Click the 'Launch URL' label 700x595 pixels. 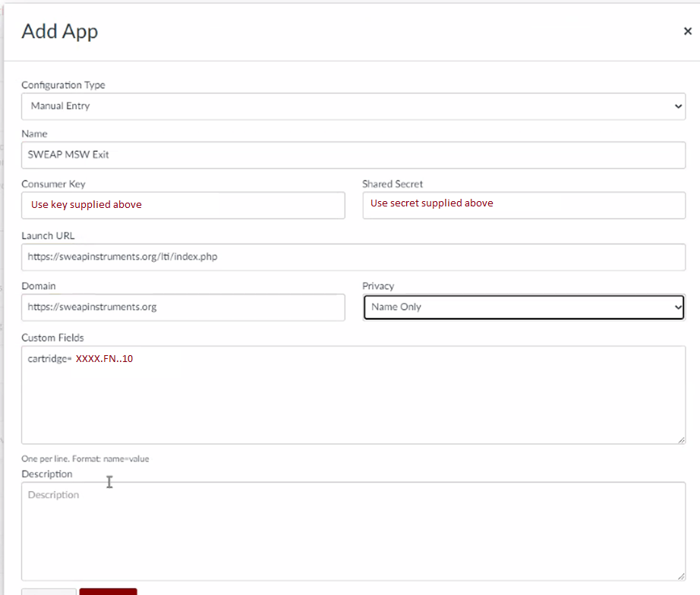point(49,236)
